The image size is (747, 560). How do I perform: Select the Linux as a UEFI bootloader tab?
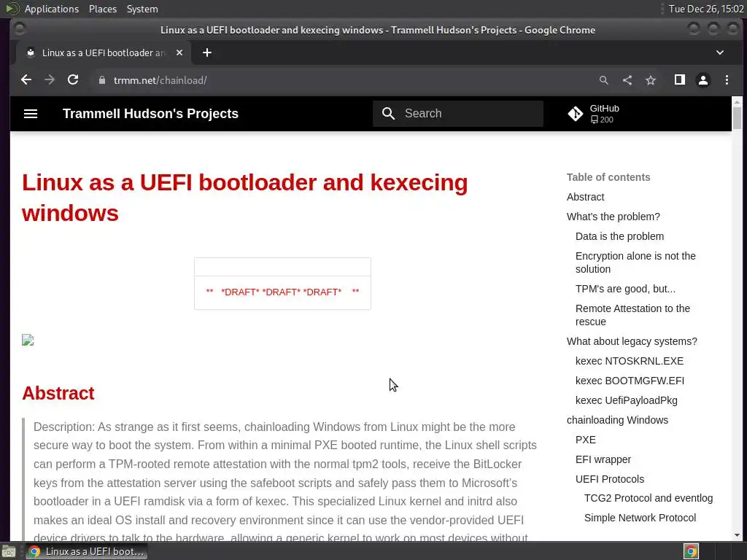coord(104,52)
